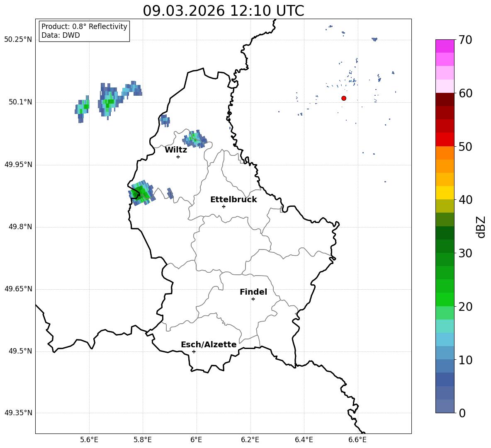Viewport: 491px width, 448px height.
Task: Click the large echo cell near 50.1°N, 5.7°E
Action: (x=109, y=101)
